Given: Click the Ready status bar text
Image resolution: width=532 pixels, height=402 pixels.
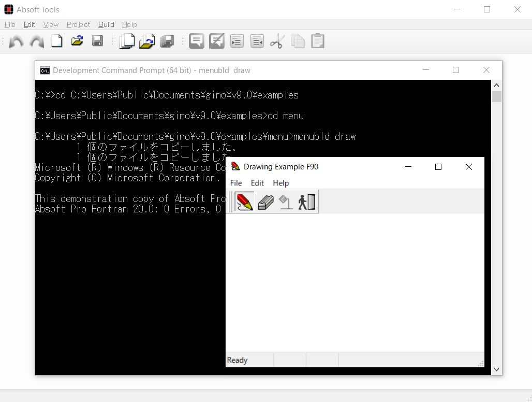Looking at the screenshot, I should pyautogui.click(x=237, y=360).
